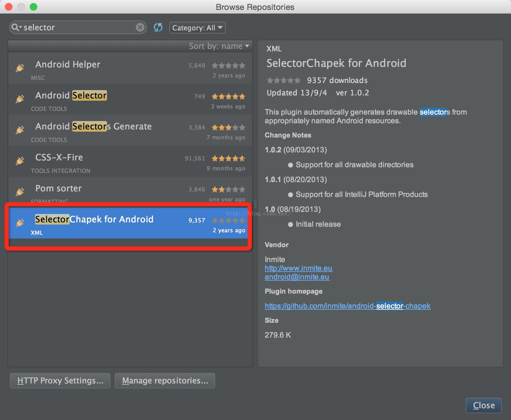Click the Android Selectors Generate plugin icon
Image resolution: width=511 pixels, height=420 pixels.
20,130
